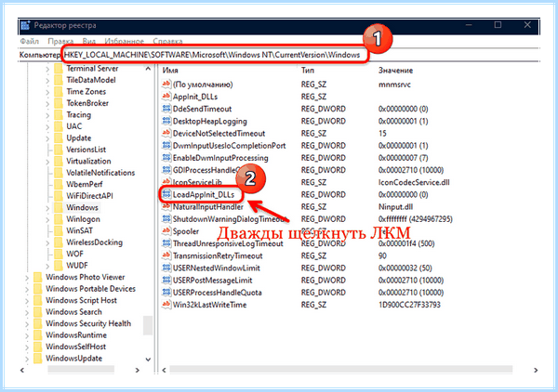Click the IconCodecService.dll value data

(414, 182)
